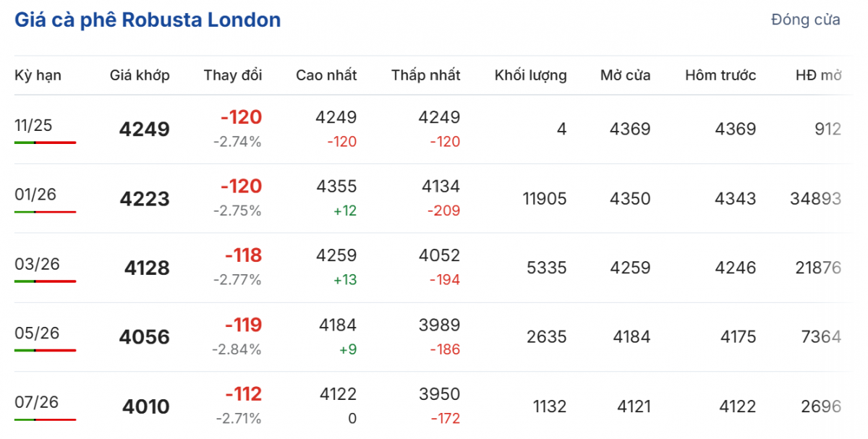
Task: Select the 11/25 contract row
Action: coord(434,129)
